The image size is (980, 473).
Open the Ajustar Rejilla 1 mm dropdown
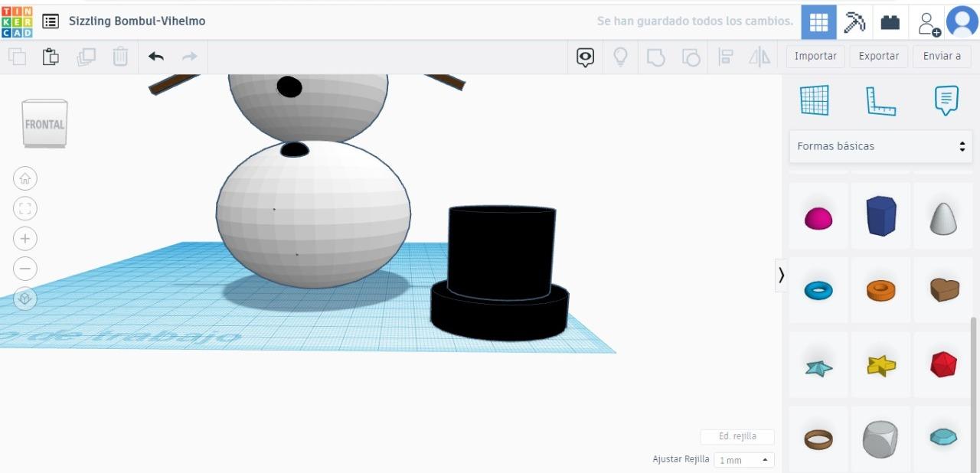tap(743, 460)
